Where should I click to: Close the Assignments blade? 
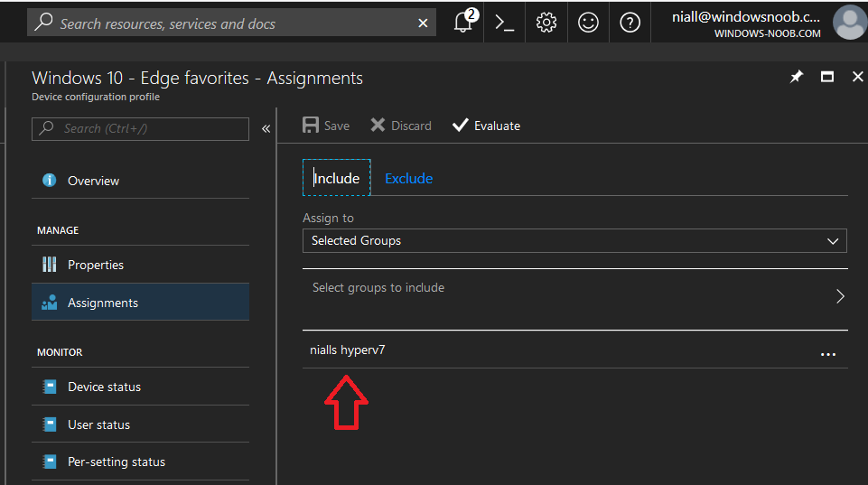(x=857, y=77)
